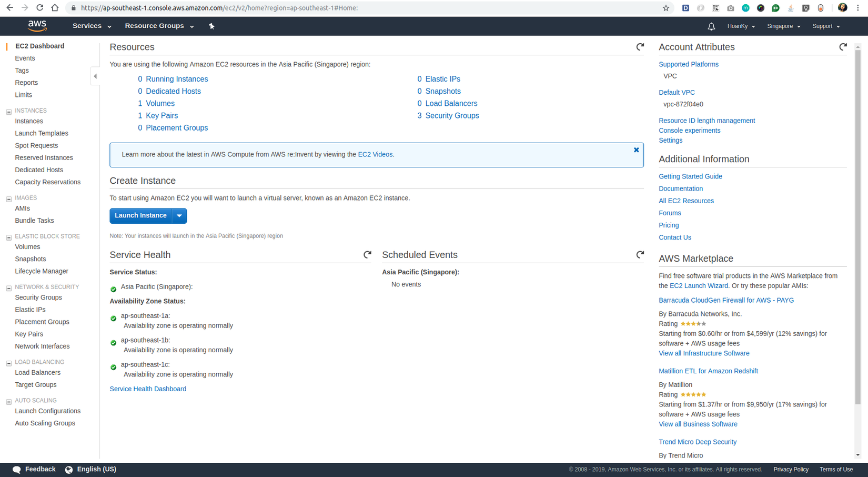Collapse the Network & Security section
Screen dimensions: 868x477
(x=9, y=288)
